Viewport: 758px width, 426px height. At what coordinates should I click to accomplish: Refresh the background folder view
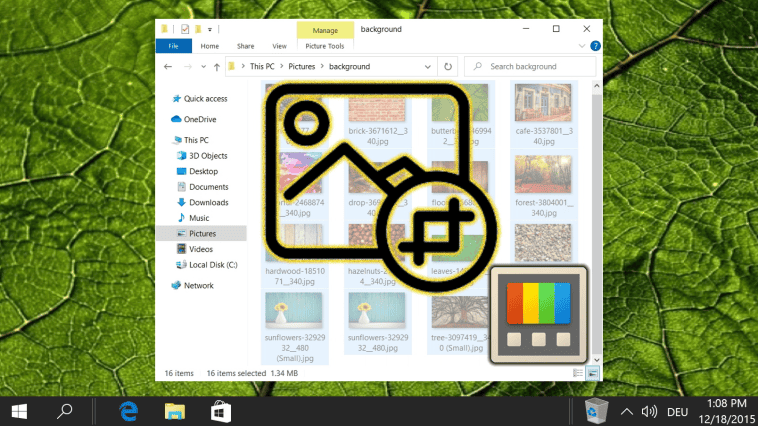tap(448, 67)
